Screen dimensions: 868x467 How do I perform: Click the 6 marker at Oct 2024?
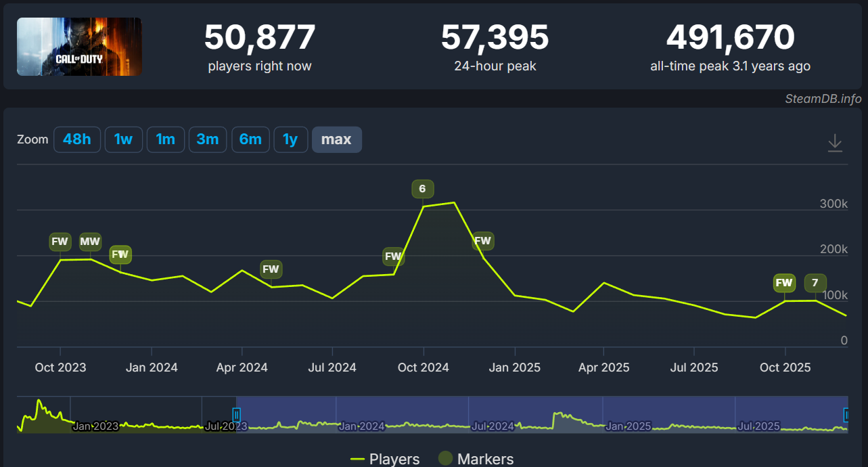click(423, 189)
